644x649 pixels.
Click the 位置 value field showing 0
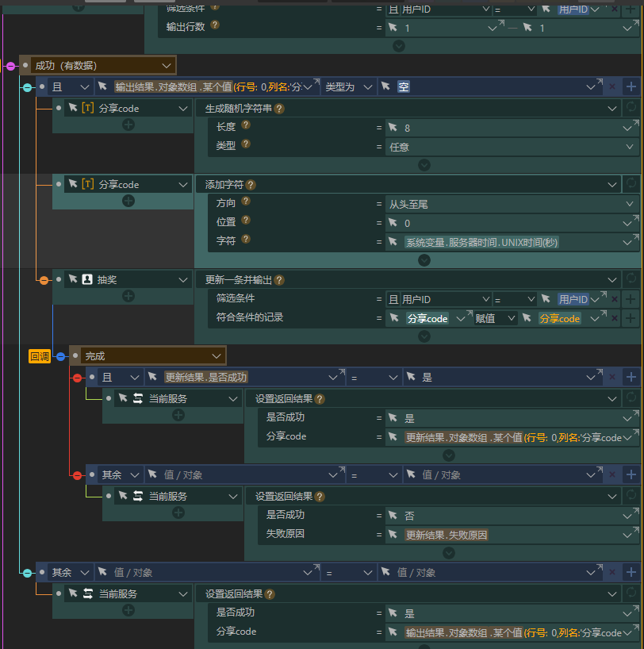512,223
